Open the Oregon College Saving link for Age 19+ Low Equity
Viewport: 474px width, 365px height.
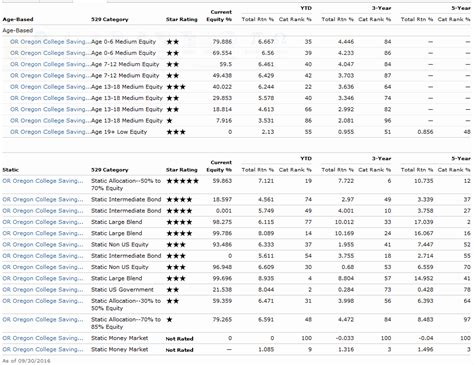tap(50, 132)
